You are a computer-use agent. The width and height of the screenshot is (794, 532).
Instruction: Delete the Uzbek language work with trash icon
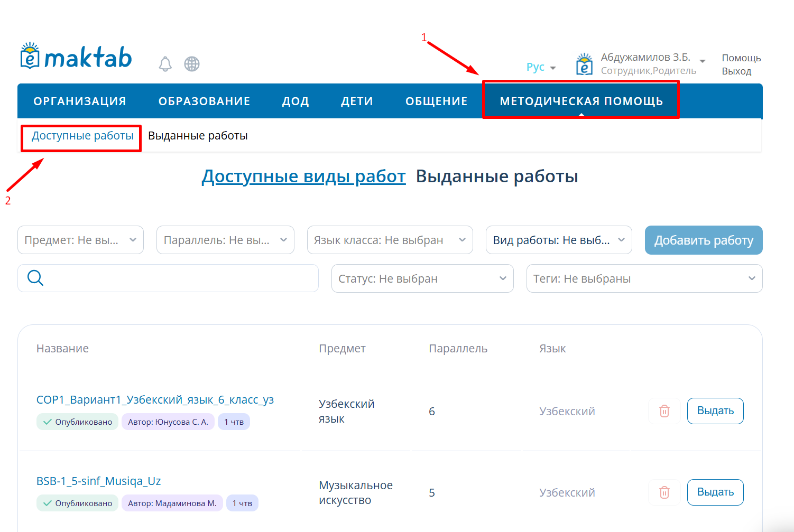(x=664, y=411)
